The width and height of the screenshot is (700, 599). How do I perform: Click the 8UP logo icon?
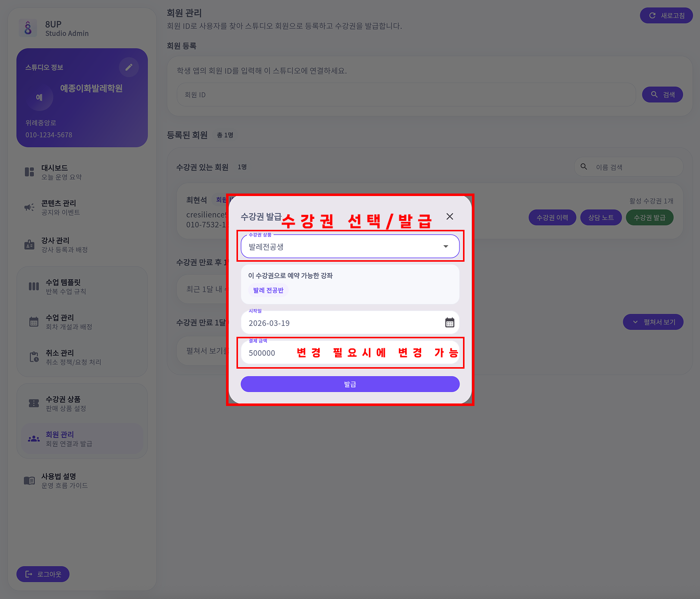click(28, 28)
